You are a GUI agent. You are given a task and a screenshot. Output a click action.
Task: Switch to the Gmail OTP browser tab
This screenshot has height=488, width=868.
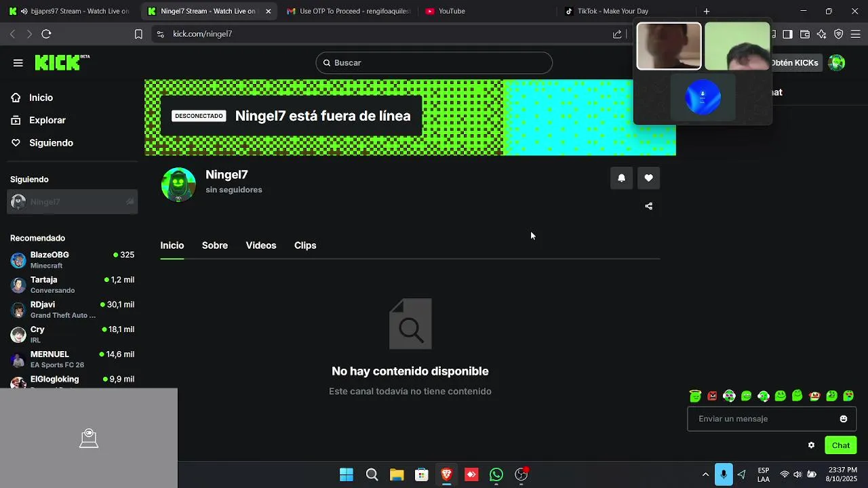click(349, 11)
